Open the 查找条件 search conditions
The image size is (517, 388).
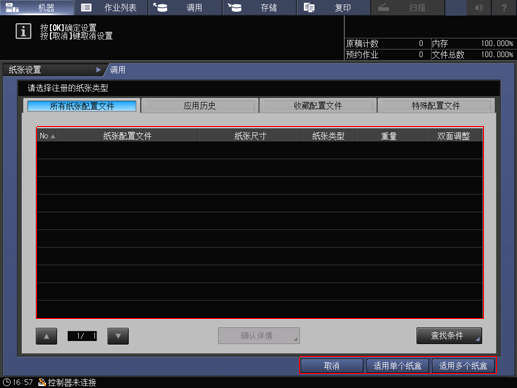tap(449, 335)
